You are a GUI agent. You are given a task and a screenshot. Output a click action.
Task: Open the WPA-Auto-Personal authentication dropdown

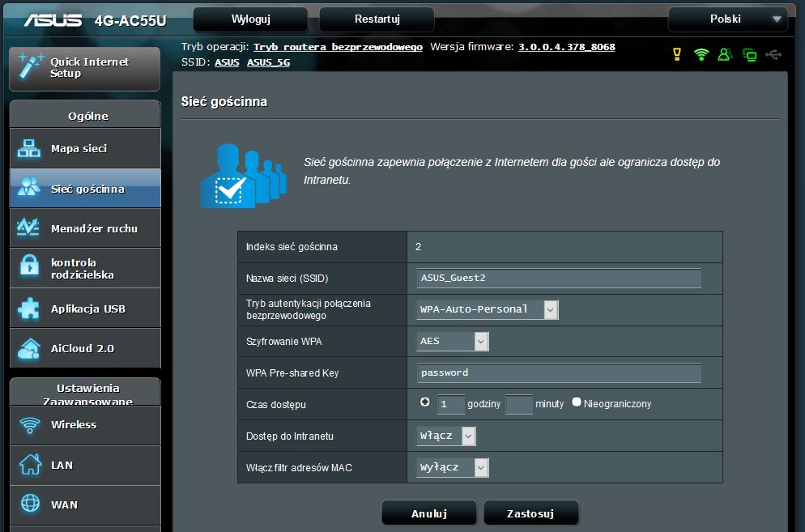click(487, 309)
